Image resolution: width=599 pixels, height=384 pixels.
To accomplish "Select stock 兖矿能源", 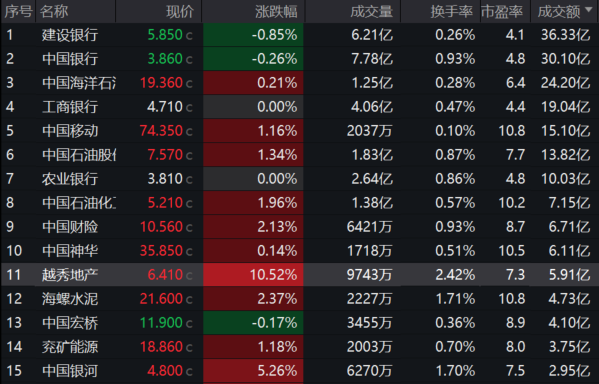I will (70, 347).
